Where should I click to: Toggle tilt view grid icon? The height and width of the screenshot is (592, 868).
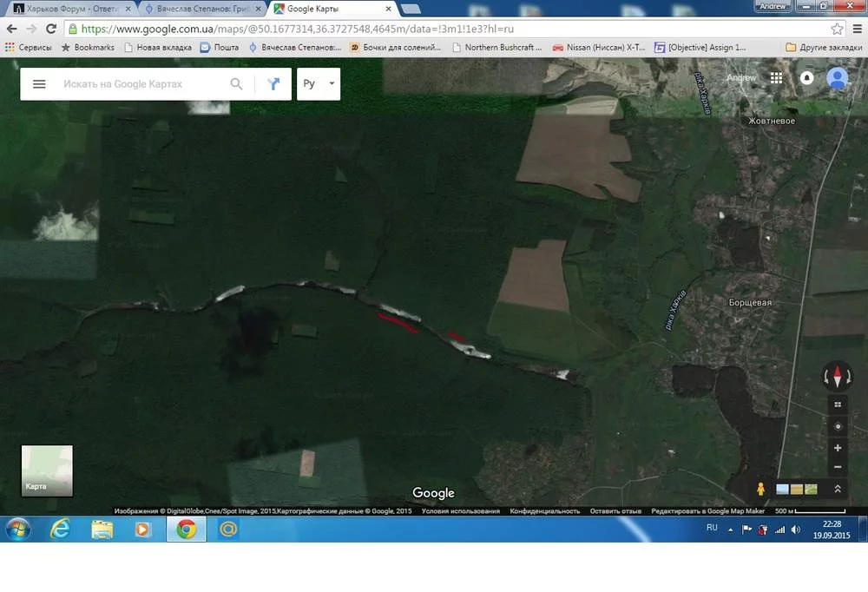pyautogui.click(x=838, y=405)
